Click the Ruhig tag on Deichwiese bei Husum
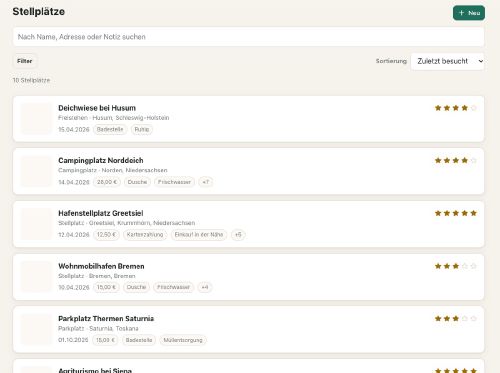Screen dimensions: 500x373 pos(142,129)
